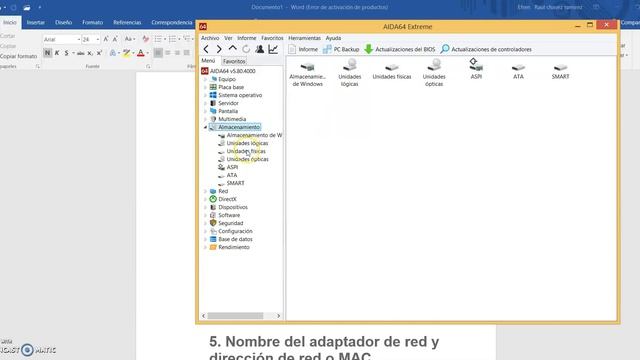Open Herramientas menu in AIDA64
Viewport: 640px width, 360px height.
[304, 38]
